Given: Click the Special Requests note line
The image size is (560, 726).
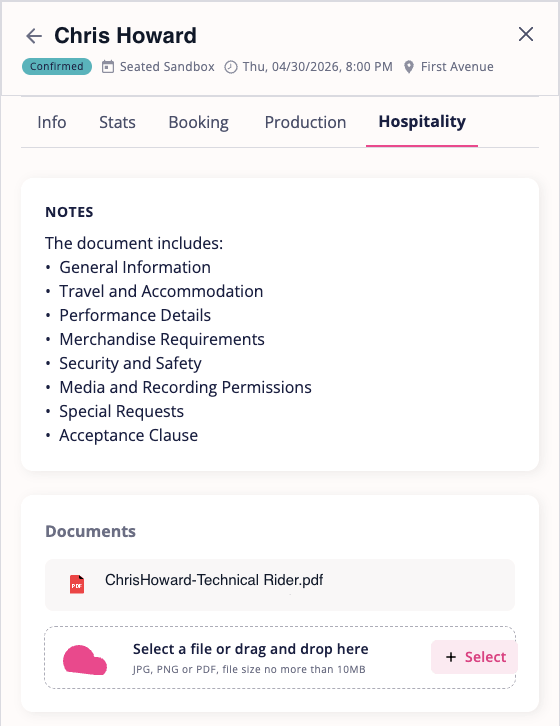Looking at the screenshot, I should click(x=121, y=412).
